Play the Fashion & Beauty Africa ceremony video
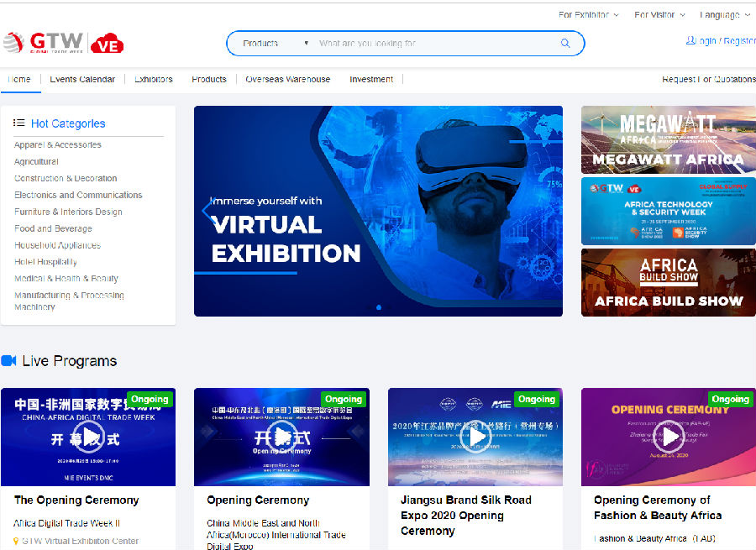This screenshot has width=756, height=550. pyautogui.click(x=669, y=437)
